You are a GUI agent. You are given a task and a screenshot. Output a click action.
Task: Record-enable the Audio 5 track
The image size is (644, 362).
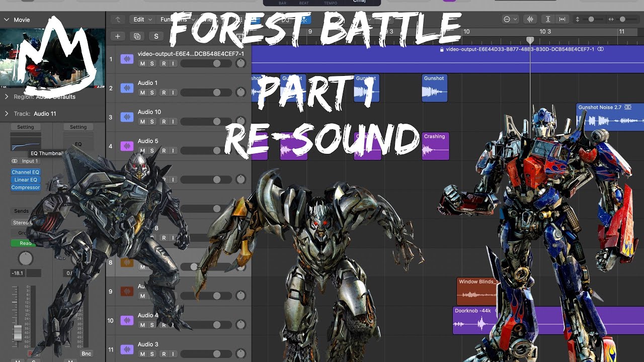tap(164, 151)
